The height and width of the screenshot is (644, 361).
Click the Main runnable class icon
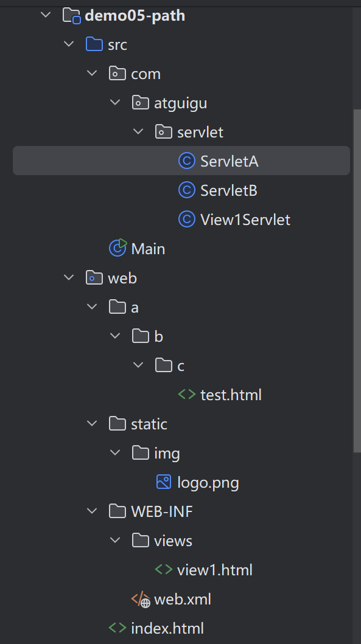click(117, 248)
